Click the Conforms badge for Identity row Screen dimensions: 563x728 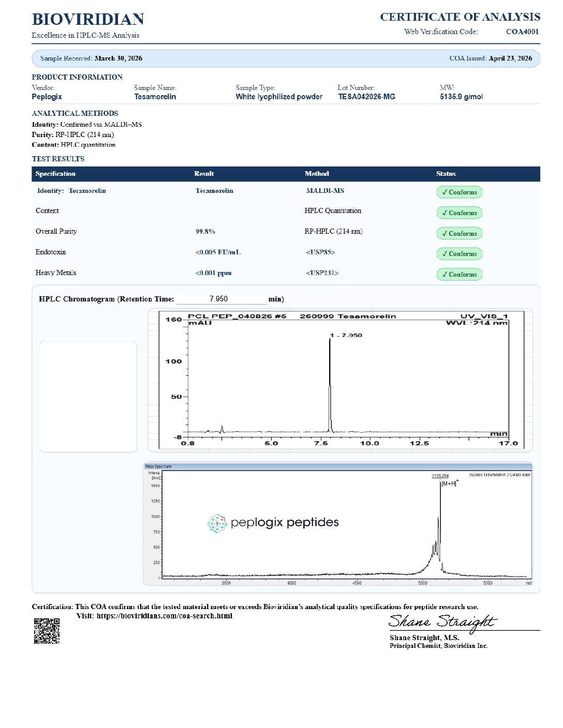tap(460, 192)
